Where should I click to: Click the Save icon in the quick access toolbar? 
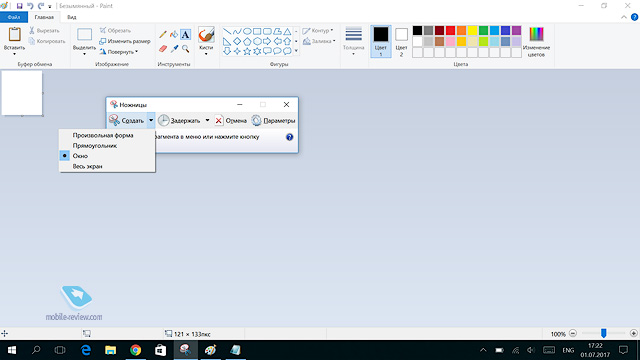(19, 6)
